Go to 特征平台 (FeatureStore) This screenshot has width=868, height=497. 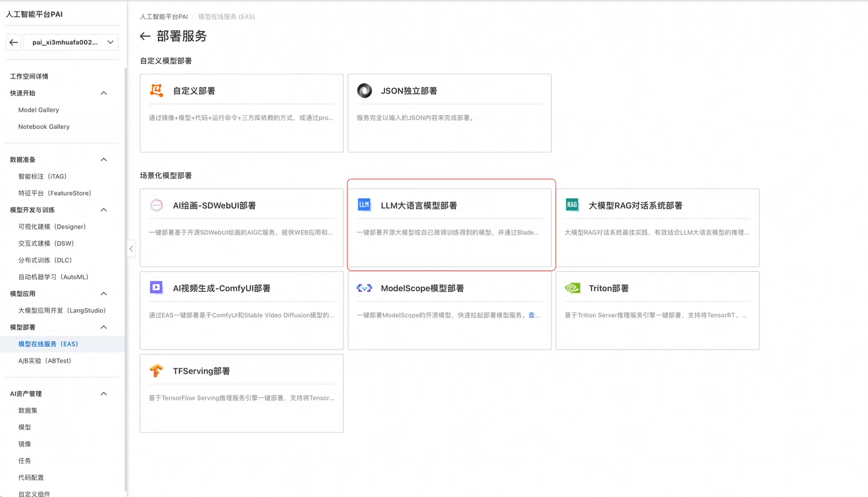(x=55, y=193)
